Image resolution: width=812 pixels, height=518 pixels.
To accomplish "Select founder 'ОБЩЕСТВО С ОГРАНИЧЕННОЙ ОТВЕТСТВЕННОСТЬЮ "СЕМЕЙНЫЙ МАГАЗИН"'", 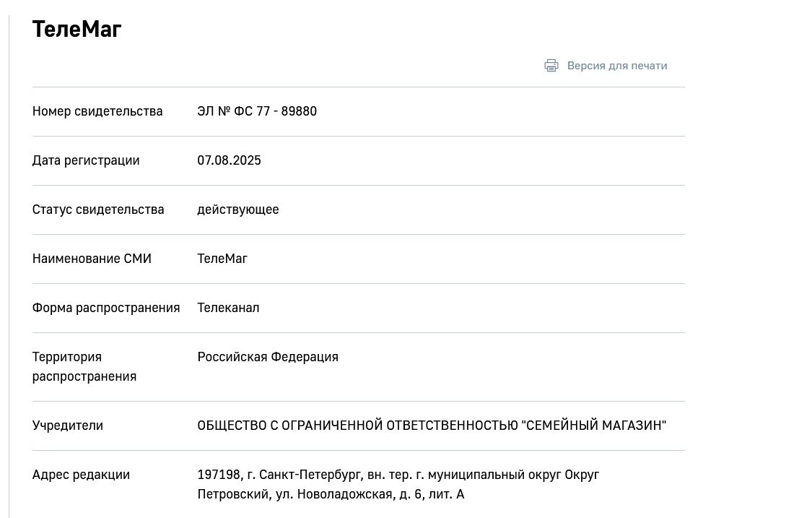I will 432,426.
